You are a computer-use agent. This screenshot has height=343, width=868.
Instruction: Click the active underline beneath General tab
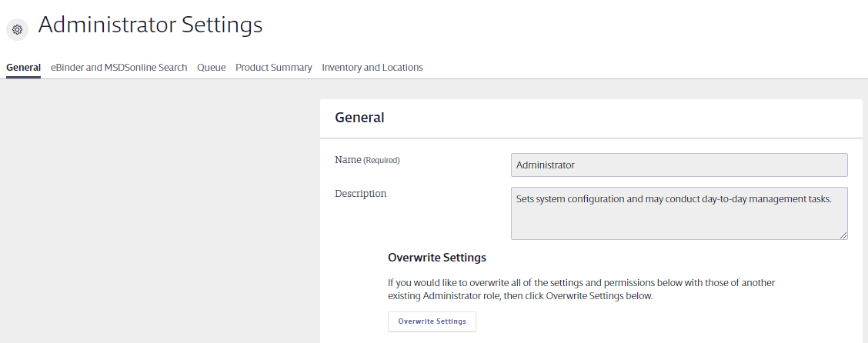(23, 77)
